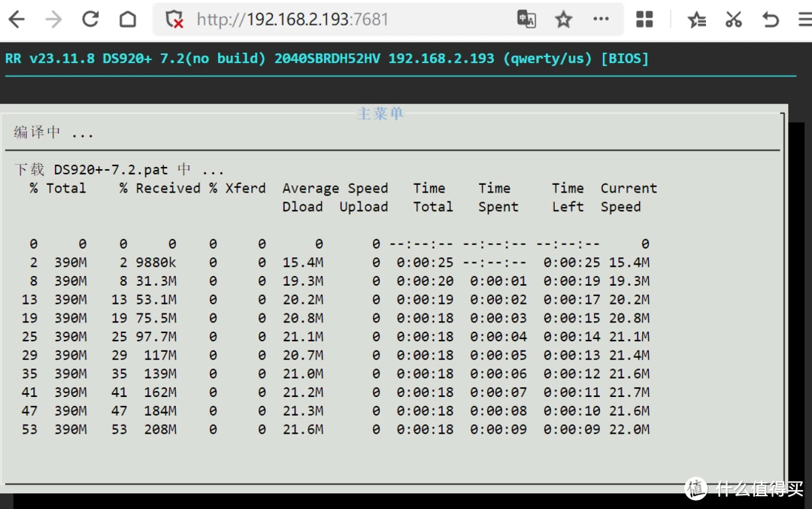Open the page translate tool
The height and width of the screenshot is (509, 812).
(x=526, y=19)
